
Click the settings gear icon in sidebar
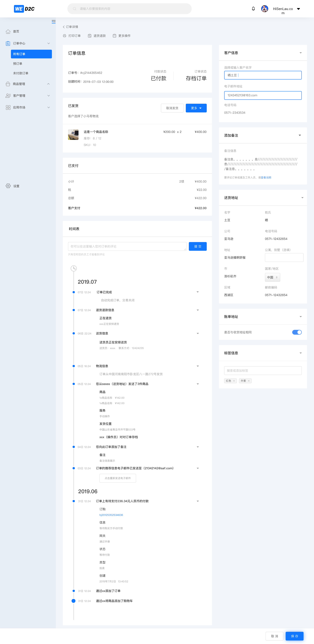(x=8, y=186)
